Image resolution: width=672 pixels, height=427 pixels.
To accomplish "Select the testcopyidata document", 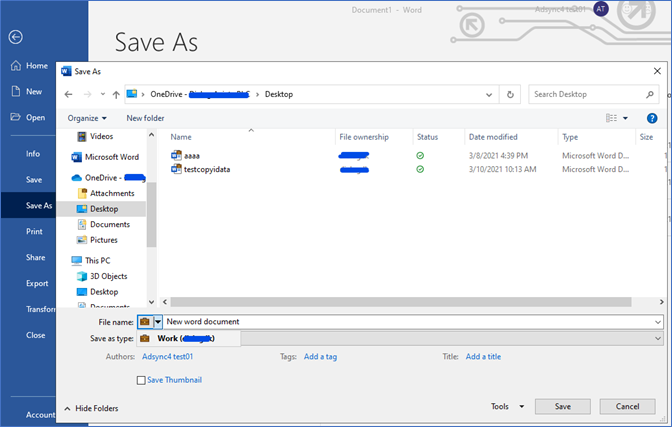I will click(201, 169).
